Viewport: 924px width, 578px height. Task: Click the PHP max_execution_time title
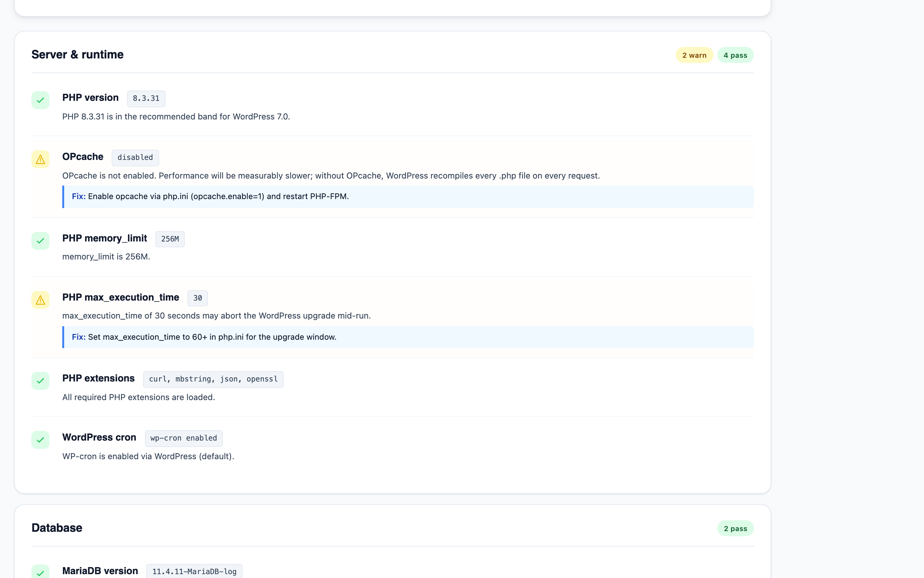click(121, 297)
